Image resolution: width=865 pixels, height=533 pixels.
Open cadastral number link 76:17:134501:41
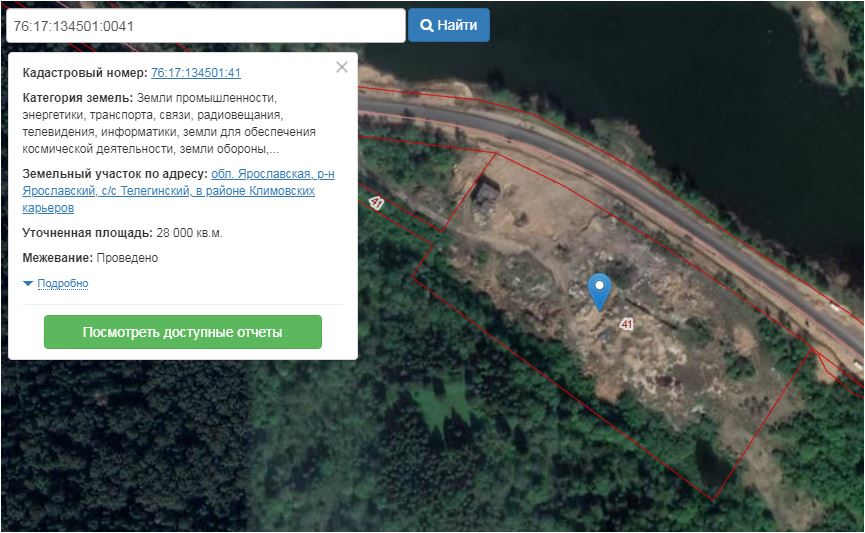[x=196, y=73]
